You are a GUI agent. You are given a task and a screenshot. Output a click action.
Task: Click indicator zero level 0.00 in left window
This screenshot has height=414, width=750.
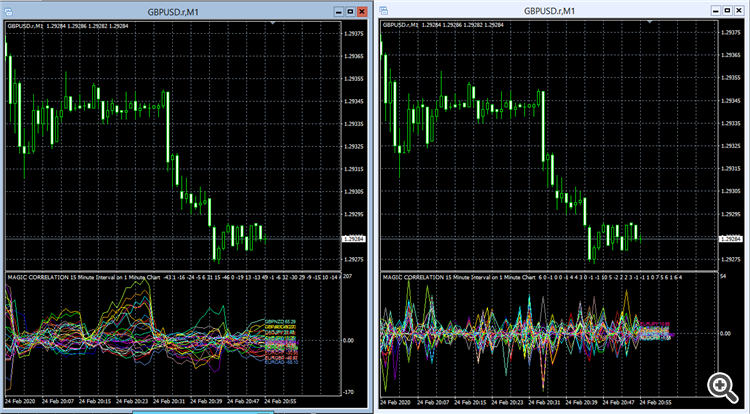349,340
